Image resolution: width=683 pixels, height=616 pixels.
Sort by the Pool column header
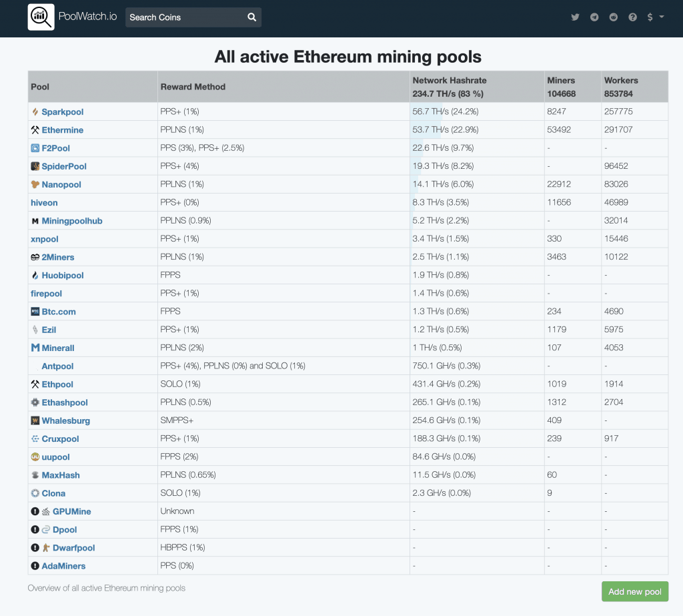[40, 87]
